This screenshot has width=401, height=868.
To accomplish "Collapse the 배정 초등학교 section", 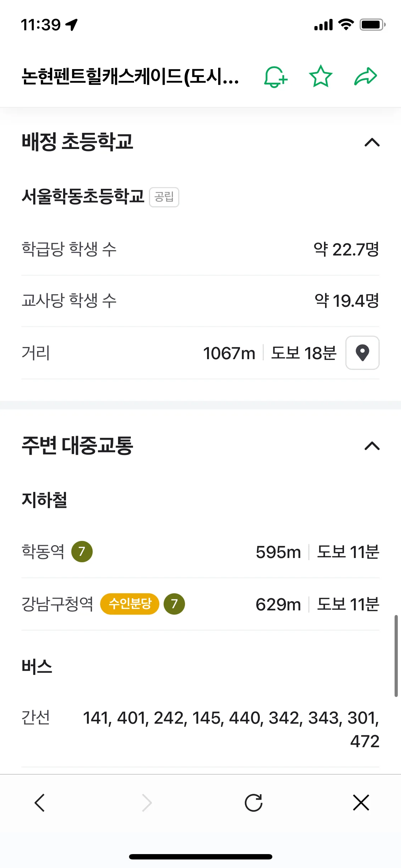I will click(x=372, y=143).
